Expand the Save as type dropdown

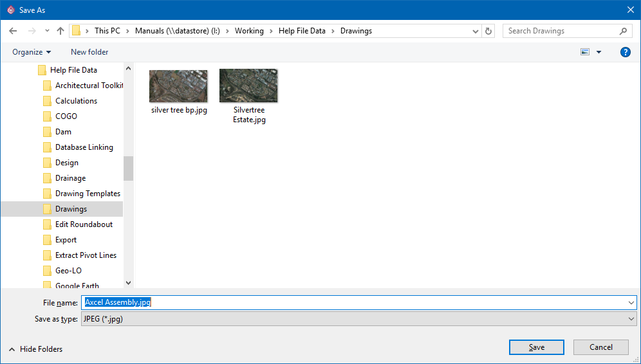point(631,319)
